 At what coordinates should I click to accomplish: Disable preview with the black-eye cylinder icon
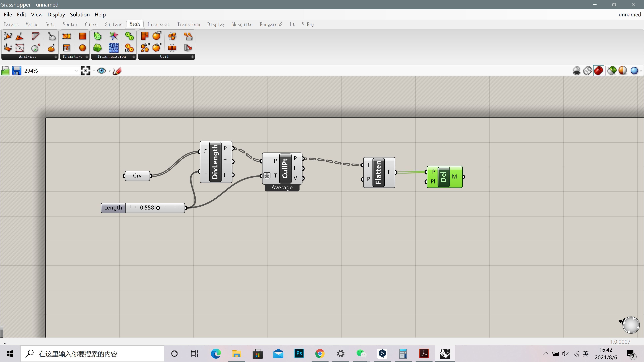577,71
